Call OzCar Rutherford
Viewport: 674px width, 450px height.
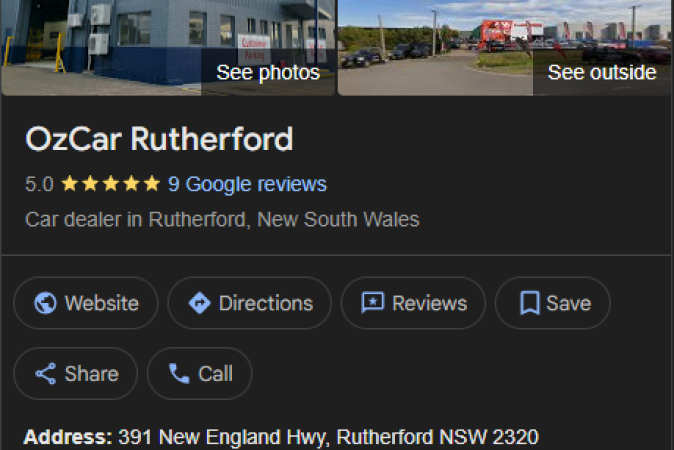click(x=199, y=373)
